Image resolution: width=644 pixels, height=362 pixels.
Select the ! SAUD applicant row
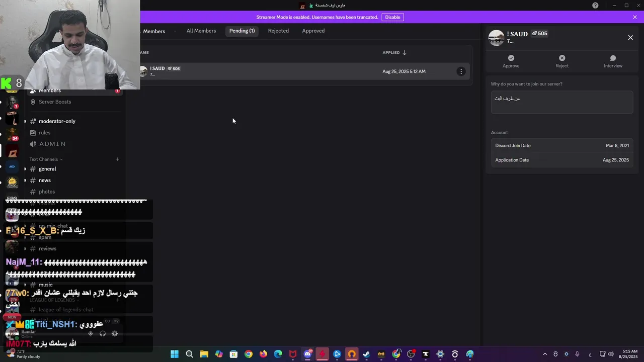[304, 71]
